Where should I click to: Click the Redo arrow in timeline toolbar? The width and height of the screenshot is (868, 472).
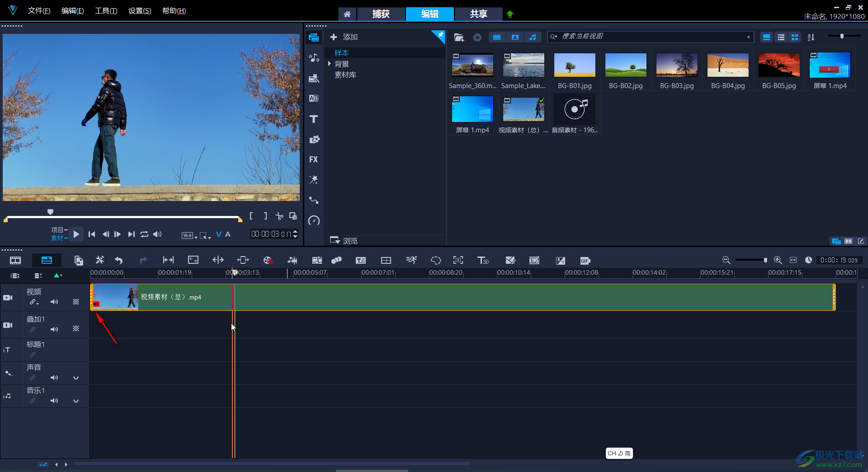point(143,260)
